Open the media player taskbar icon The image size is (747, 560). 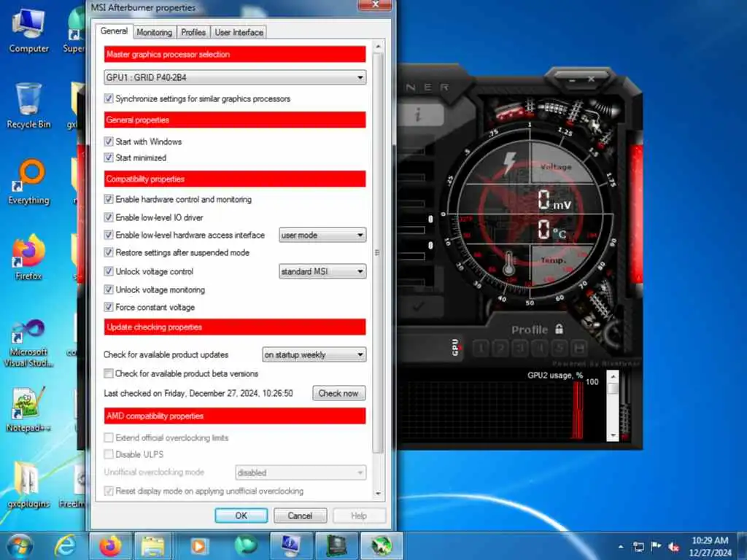[198, 545]
